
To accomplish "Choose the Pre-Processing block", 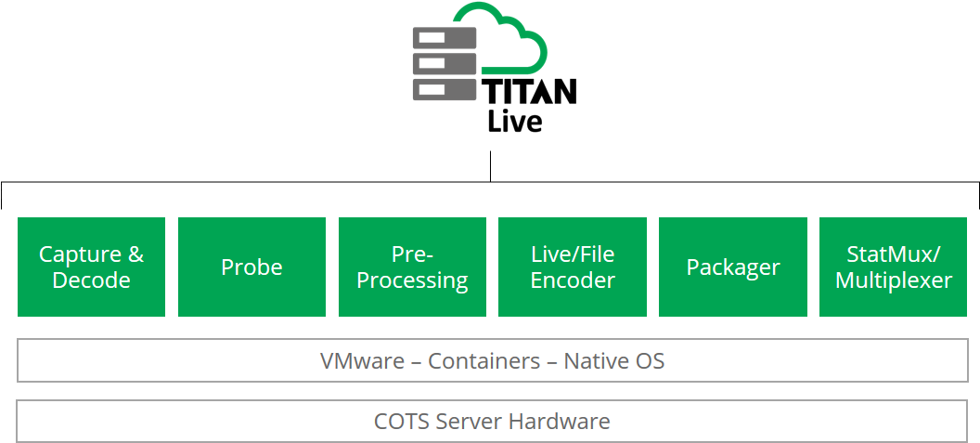I will pos(412,267).
